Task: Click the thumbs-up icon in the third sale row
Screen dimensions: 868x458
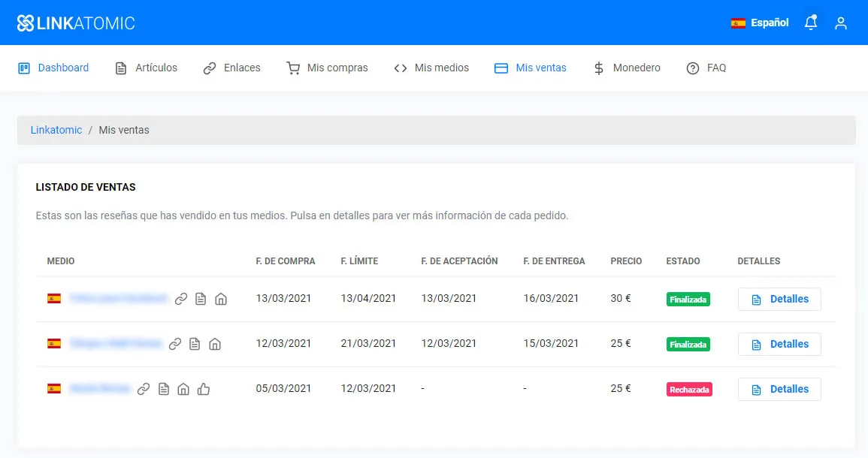Action: [204, 389]
